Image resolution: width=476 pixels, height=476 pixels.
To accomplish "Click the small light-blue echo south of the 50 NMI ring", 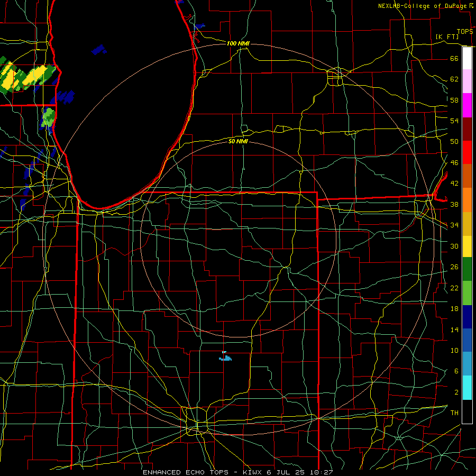I will [x=225, y=358].
